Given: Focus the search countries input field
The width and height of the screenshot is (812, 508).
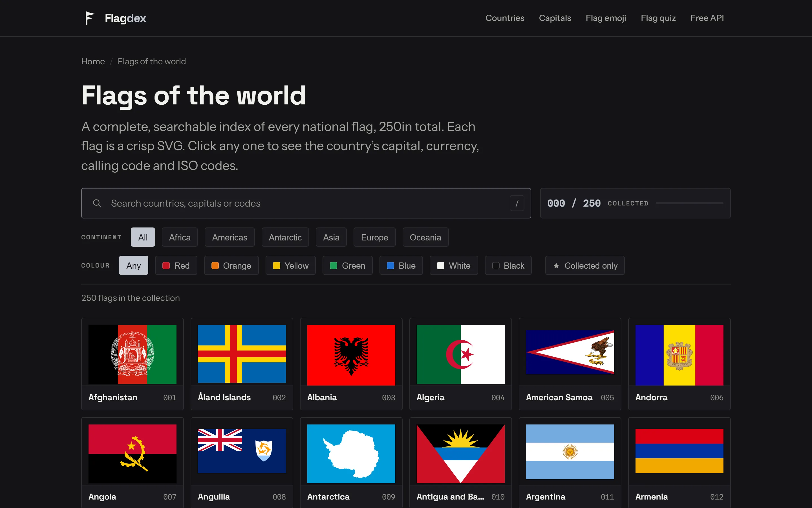Looking at the screenshot, I should click(x=306, y=203).
